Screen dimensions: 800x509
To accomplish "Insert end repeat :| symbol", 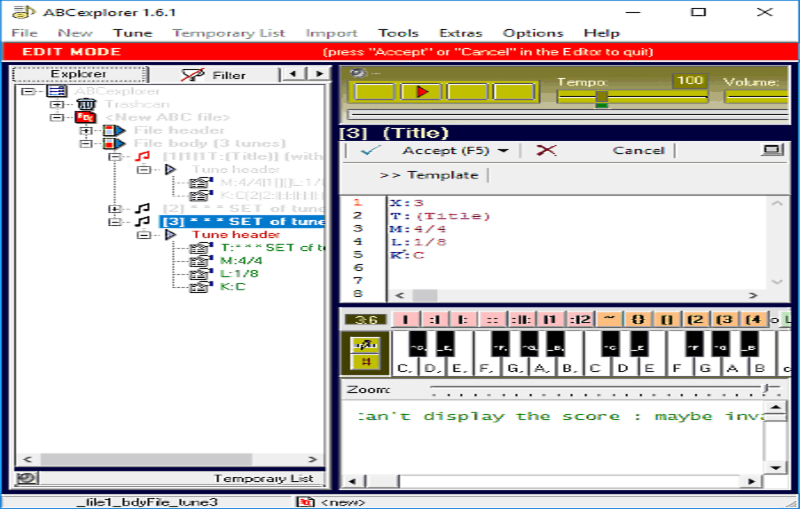I will click(x=435, y=320).
